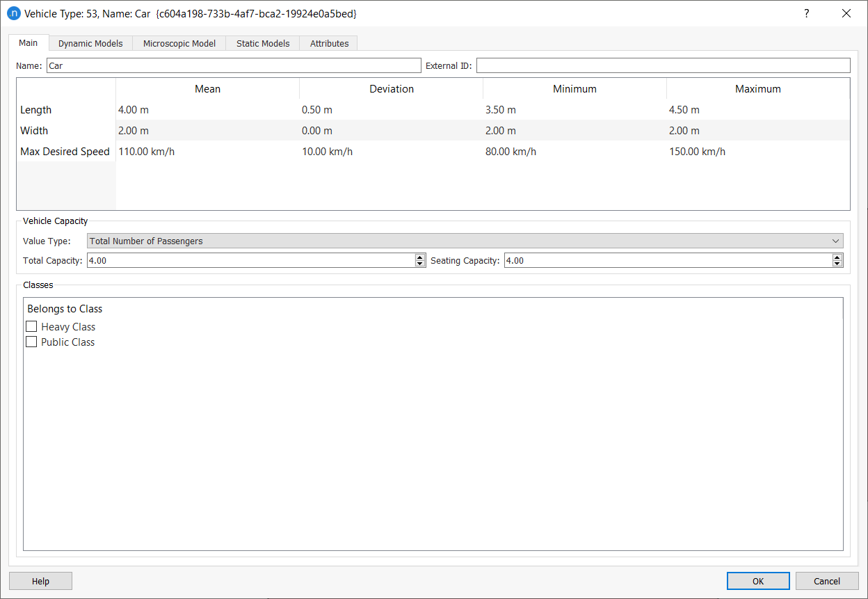Click the Max Desired Speed row label
This screenshot has height=599, width=868.
pyautogui.click(x=65, y=151)
